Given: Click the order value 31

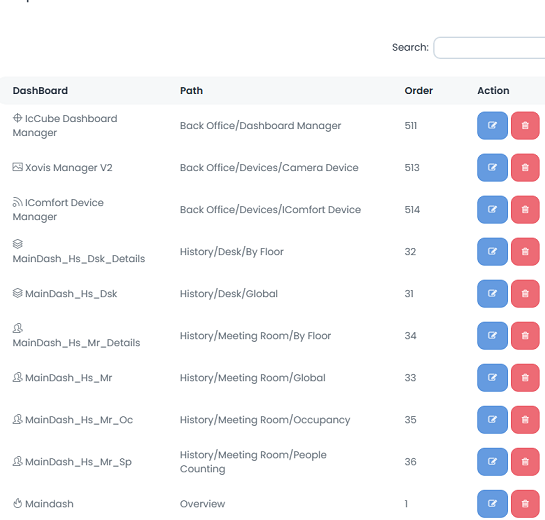Looking at the screenshot, I should click(409, 294).
